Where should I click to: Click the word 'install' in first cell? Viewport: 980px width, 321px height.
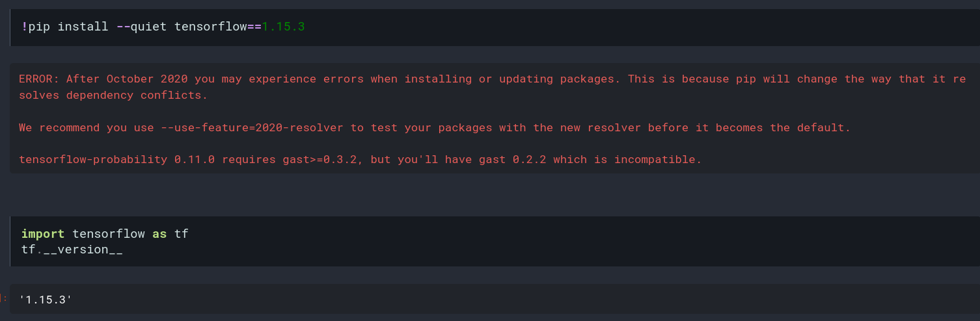[83, 27]
